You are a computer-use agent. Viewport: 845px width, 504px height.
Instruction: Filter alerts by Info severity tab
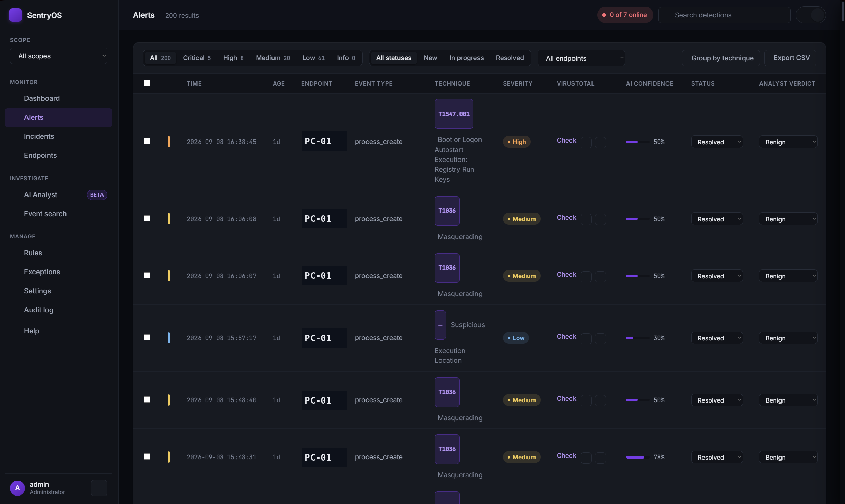(x=346, y=58)
